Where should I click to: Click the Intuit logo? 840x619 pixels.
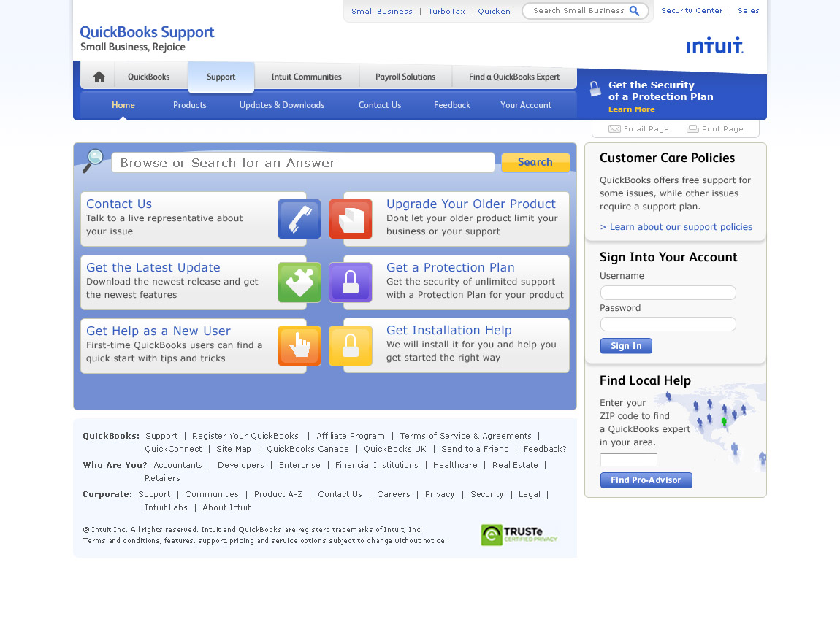(x=714, y=45)
